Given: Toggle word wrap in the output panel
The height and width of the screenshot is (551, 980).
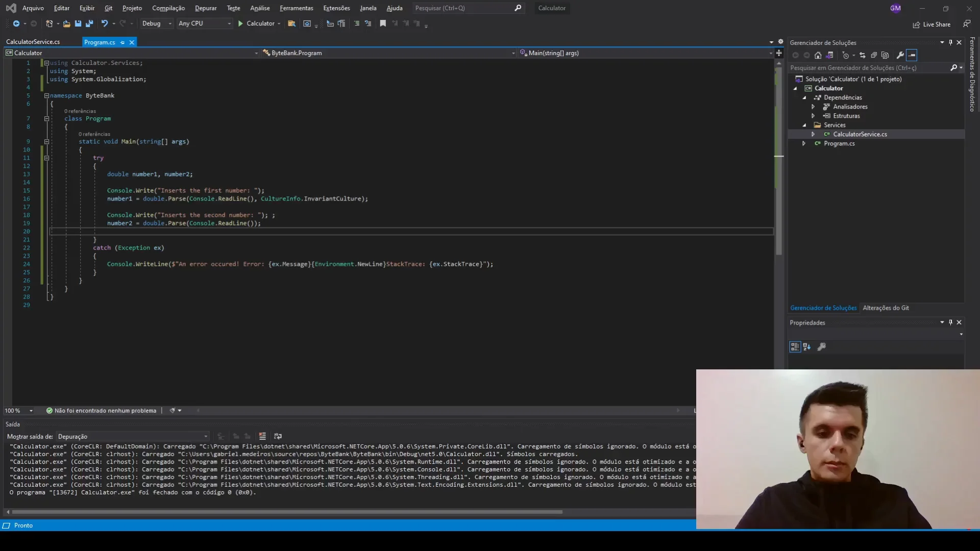Looking at the screenshot, I should [278, 436].
